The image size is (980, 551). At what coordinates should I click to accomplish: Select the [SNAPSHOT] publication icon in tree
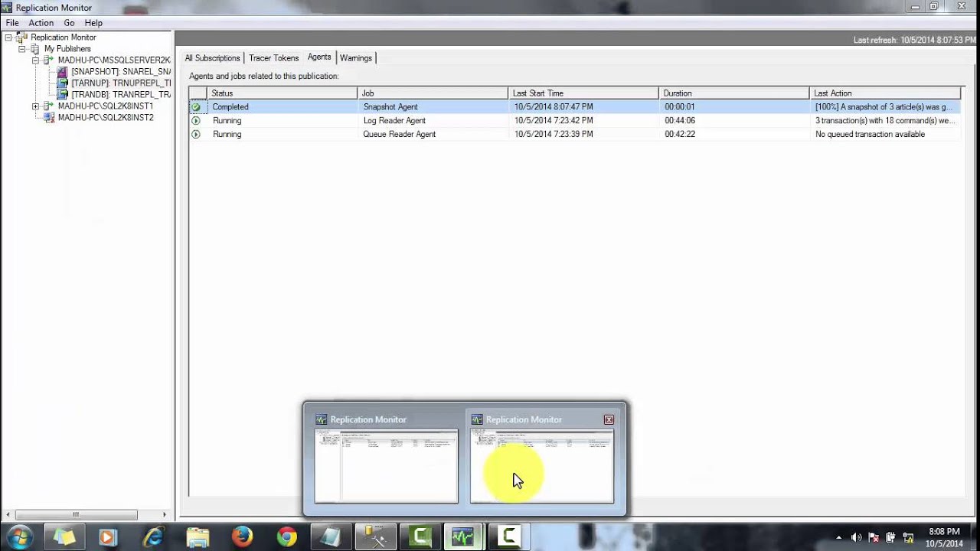tap(63, 72)
